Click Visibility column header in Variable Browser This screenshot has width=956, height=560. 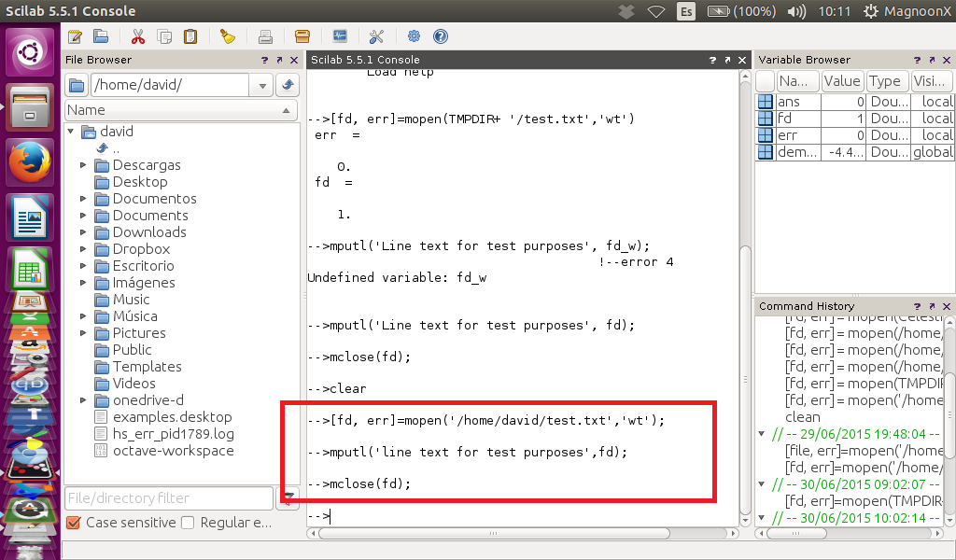click(x=932, y=81)
